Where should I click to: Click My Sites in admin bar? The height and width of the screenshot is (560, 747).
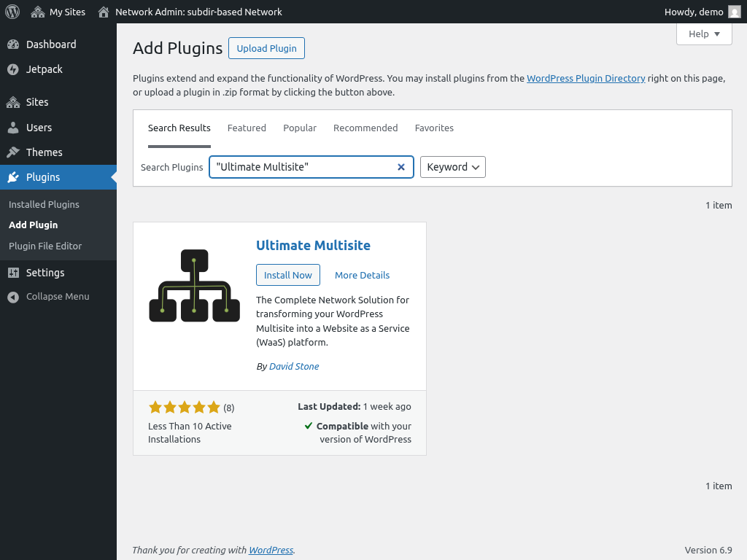(x=67, y=12)
